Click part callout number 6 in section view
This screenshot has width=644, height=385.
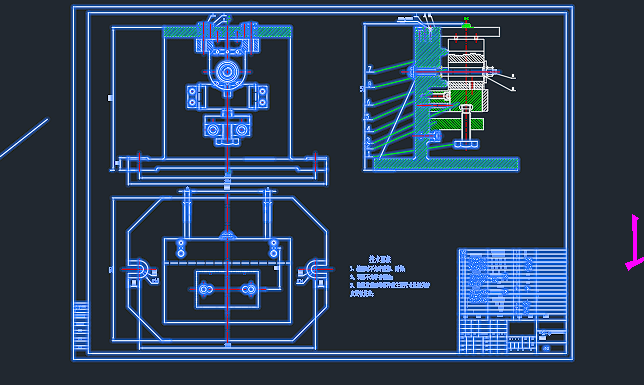pyautogui.click(x=369, y=102)
